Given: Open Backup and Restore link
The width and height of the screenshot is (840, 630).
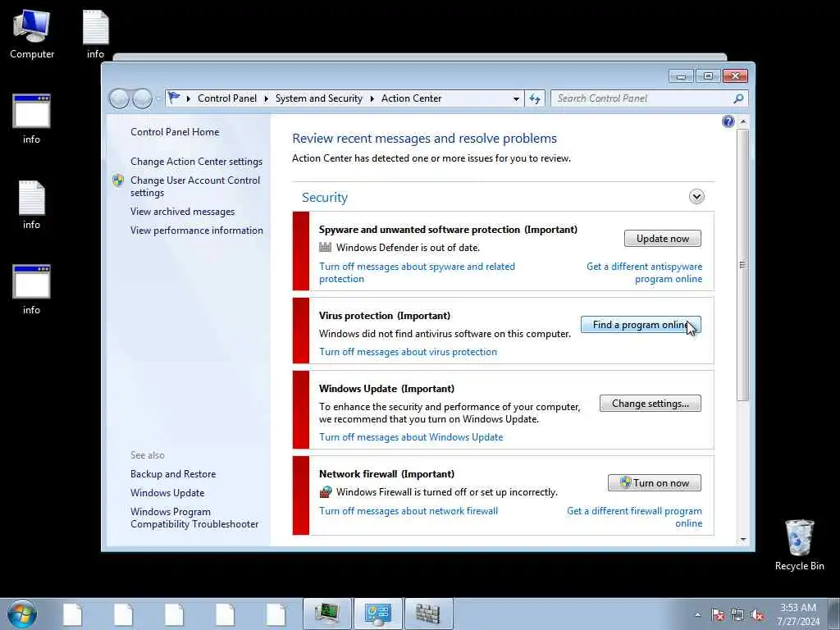Looking at the screenshot, I should click(x=173, y=474).
